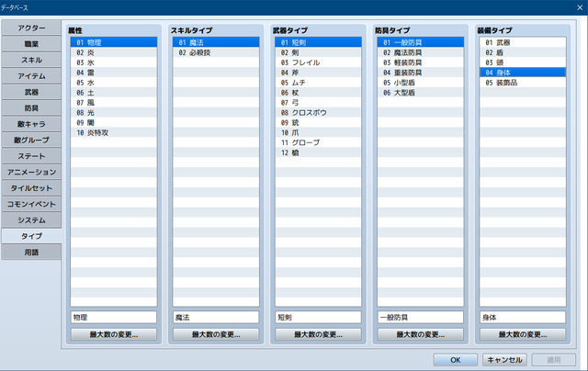Confirm with the OK button
This screenshot has width=588, height=371.
tap(456, 360)
